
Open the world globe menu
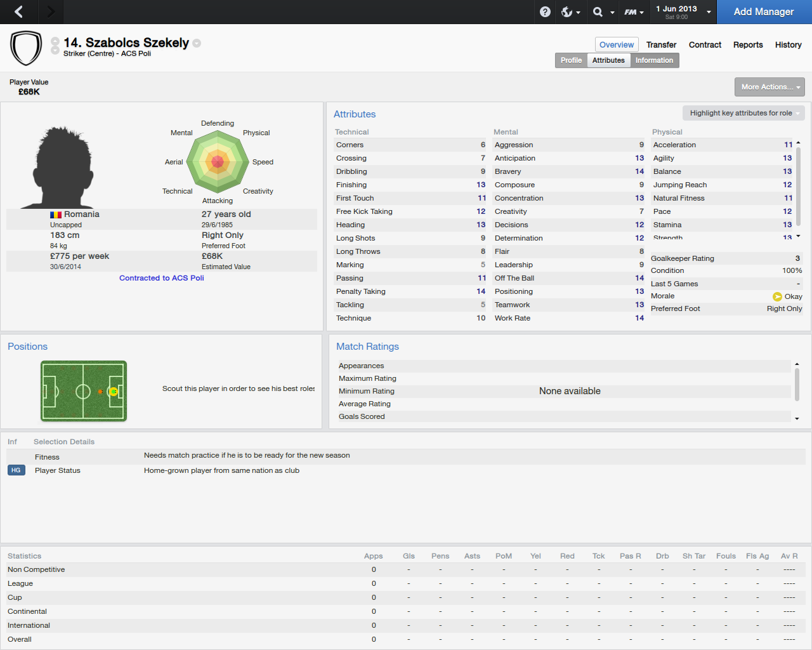tap(570, 11)
